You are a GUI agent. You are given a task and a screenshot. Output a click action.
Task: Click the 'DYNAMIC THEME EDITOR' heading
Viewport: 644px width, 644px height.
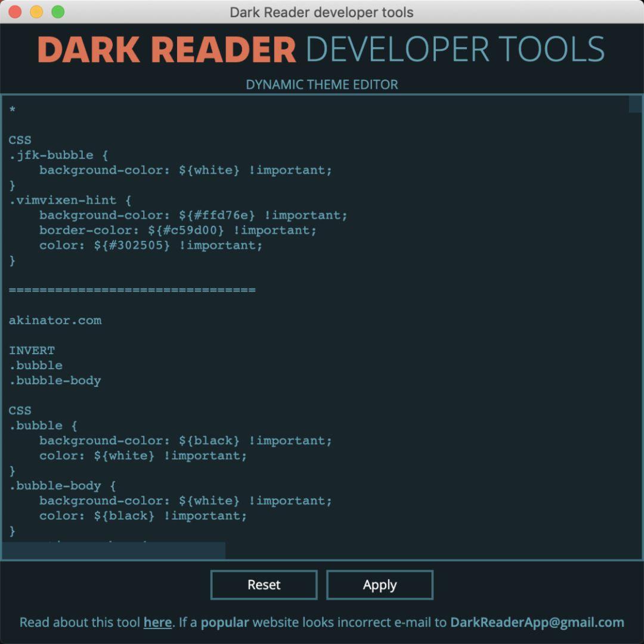pyautogui.click(x=321, y=85)
